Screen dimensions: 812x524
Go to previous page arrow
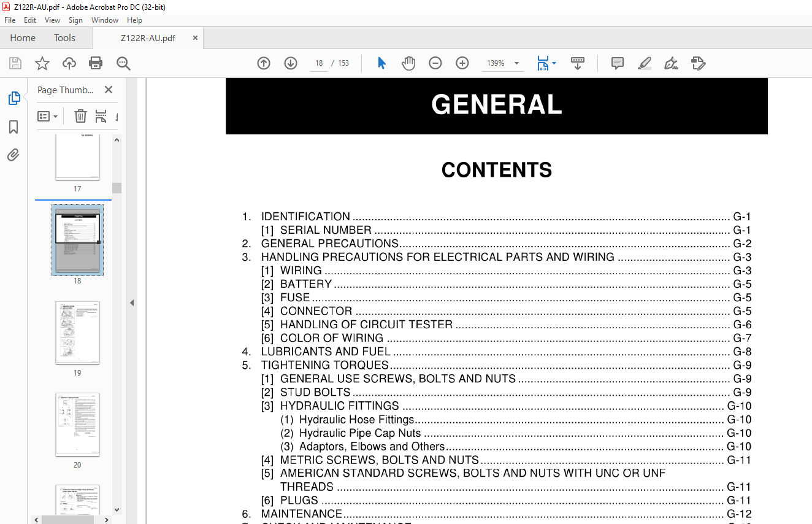[x=264, y=63]
